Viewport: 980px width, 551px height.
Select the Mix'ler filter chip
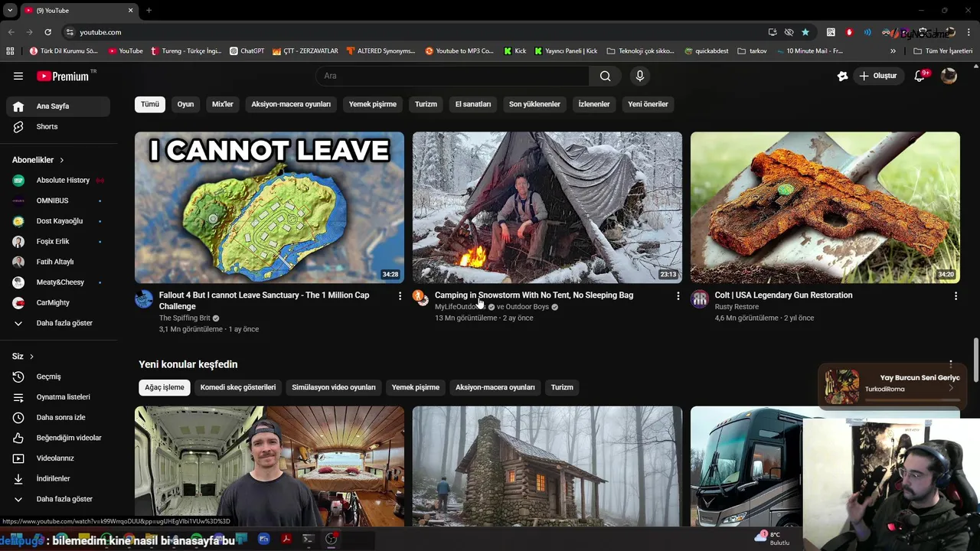tap(223, 104)
